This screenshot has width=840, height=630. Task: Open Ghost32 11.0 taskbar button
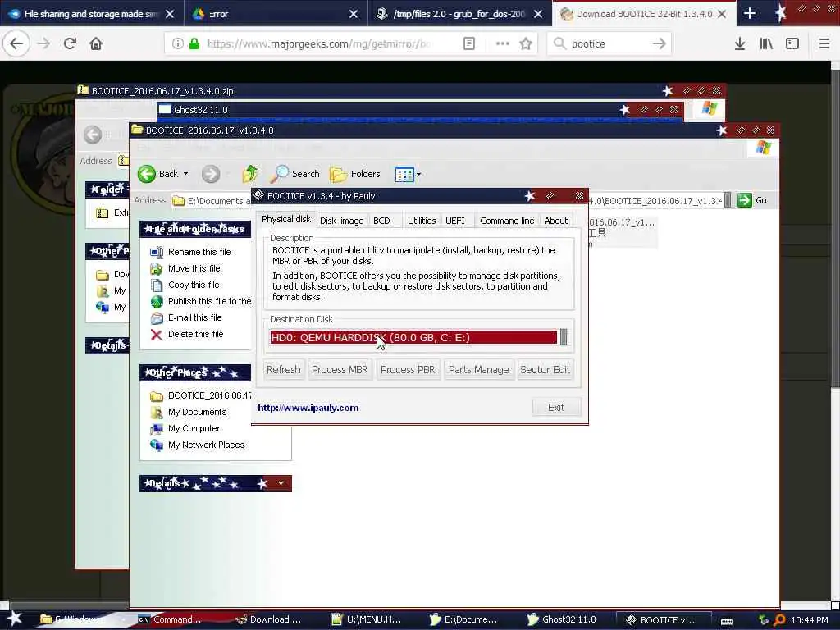click(563, 619)
